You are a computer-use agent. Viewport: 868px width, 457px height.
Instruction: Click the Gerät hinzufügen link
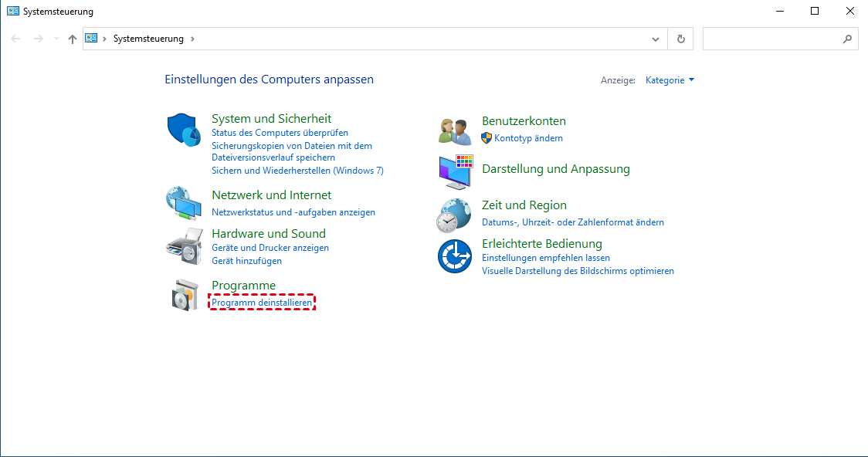[x=246, y=261]
